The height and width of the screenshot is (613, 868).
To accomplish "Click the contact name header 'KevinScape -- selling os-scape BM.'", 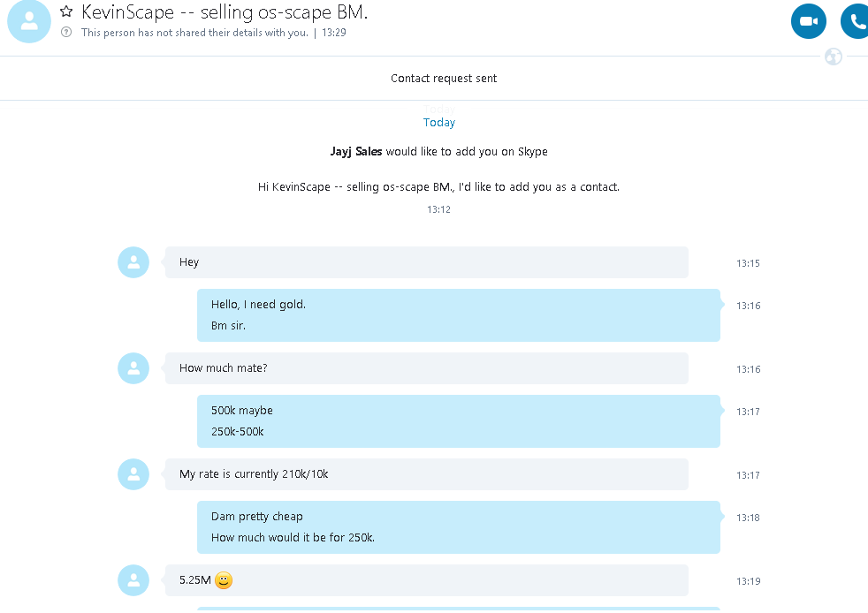I will click(x=225, y=11).
